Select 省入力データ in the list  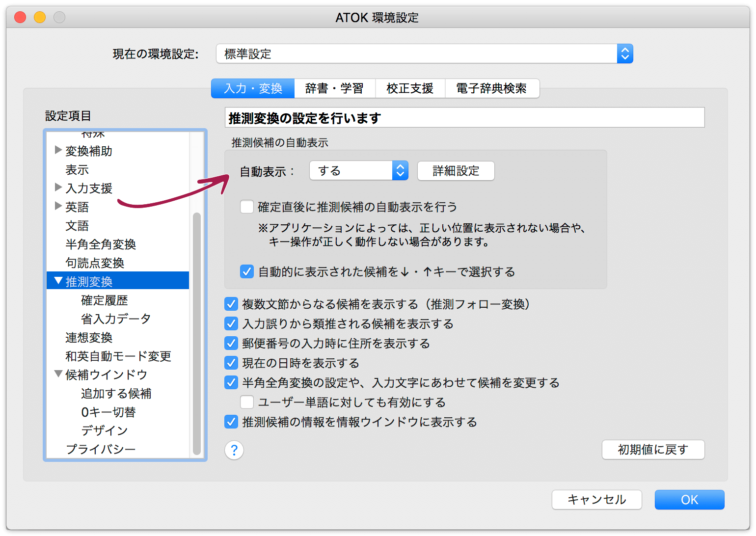click(x=116, y=319)
